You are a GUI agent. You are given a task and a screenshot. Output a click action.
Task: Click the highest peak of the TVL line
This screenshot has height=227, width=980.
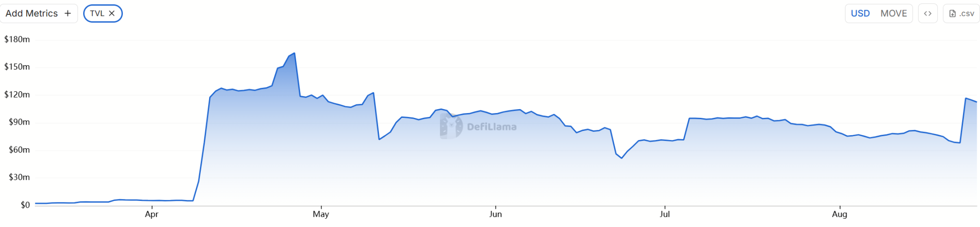point(294,54)
